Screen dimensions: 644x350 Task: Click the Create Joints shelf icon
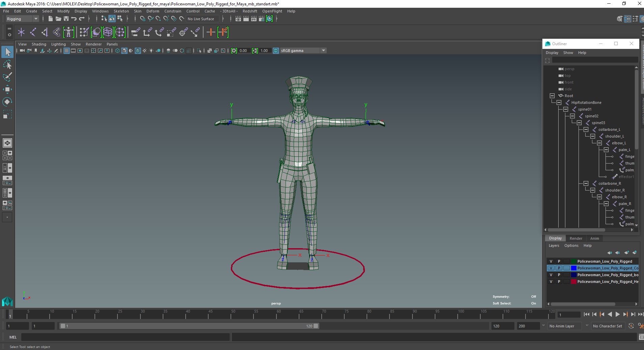coord(33,32)
